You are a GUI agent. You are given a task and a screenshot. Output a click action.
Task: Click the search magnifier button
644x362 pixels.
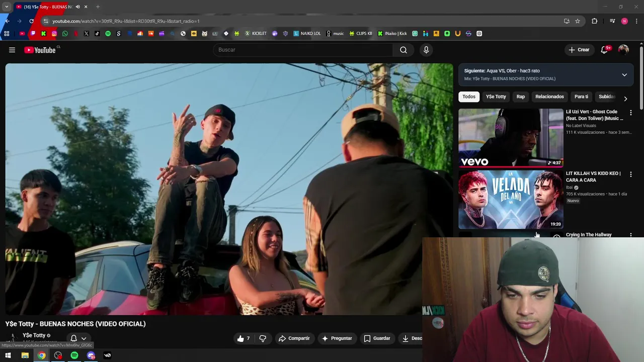pos(404,50)
